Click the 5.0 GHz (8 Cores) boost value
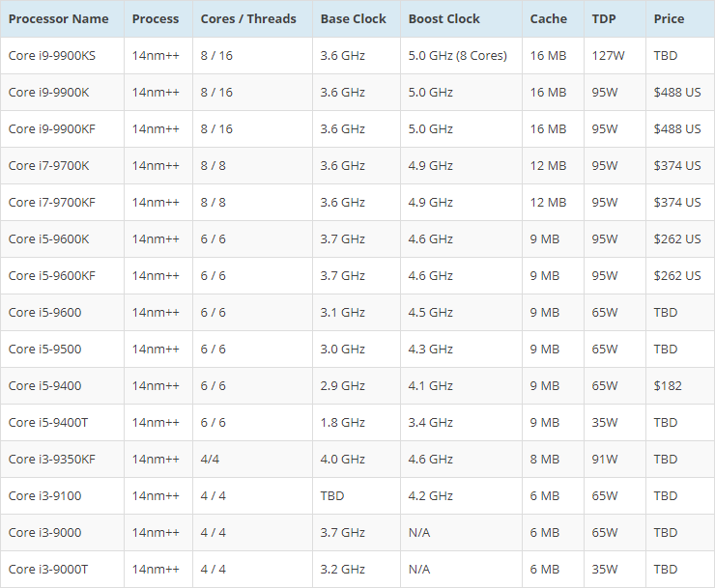Image resolution: width=715 pixels, height=588 pixels. 457,56
